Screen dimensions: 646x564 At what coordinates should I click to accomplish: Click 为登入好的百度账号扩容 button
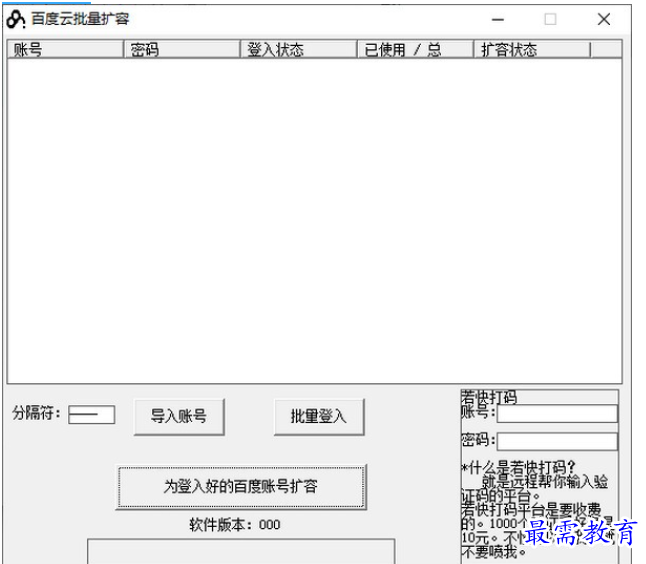[x=241, y=487]
